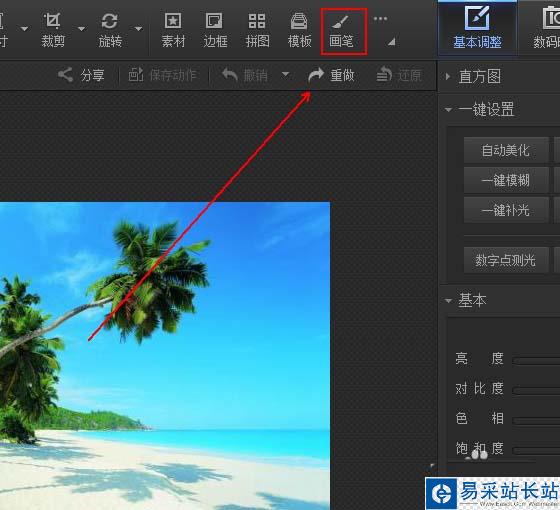The image size is (560, 510).
Task: Open the undo history dropdown arrow
Action: (285, 74)
